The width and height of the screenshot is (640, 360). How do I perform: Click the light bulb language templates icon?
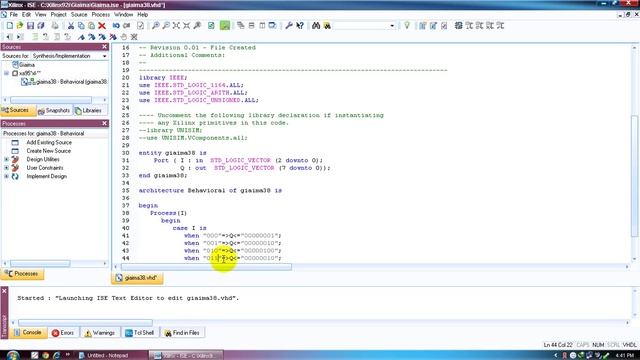click(x=407, y=26)
